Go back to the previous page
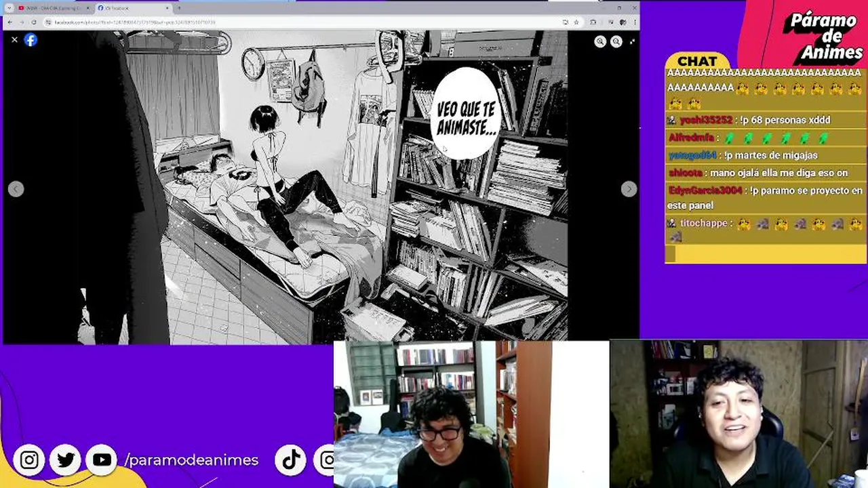This screenshot has height=488, width=868. [x=9, y=22]
